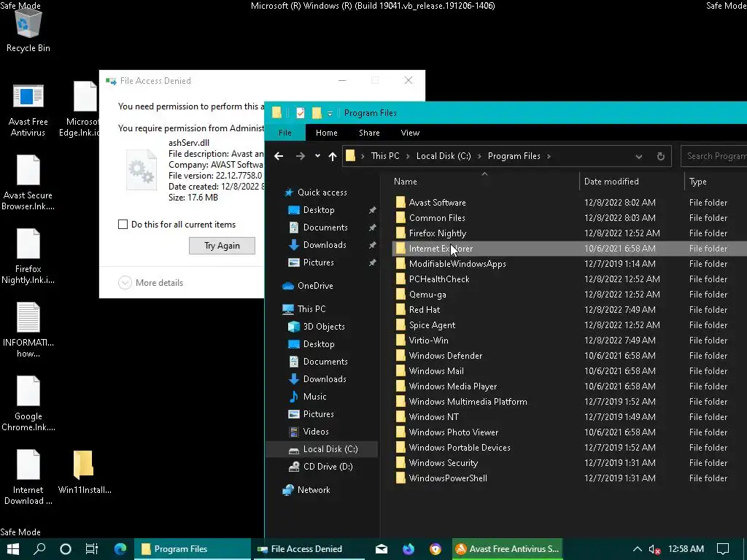747x560 pixels.
Task: Expand More details in File Access Denied
Action: (150, 283)
